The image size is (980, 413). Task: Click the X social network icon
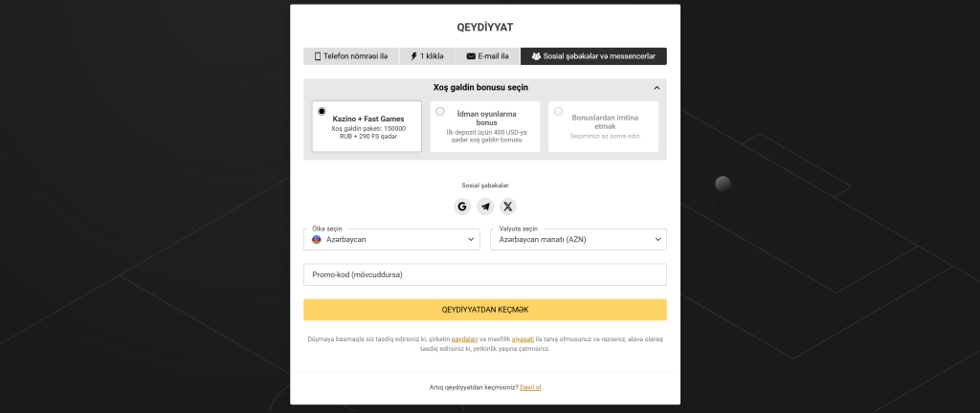[x=508, y=206]
